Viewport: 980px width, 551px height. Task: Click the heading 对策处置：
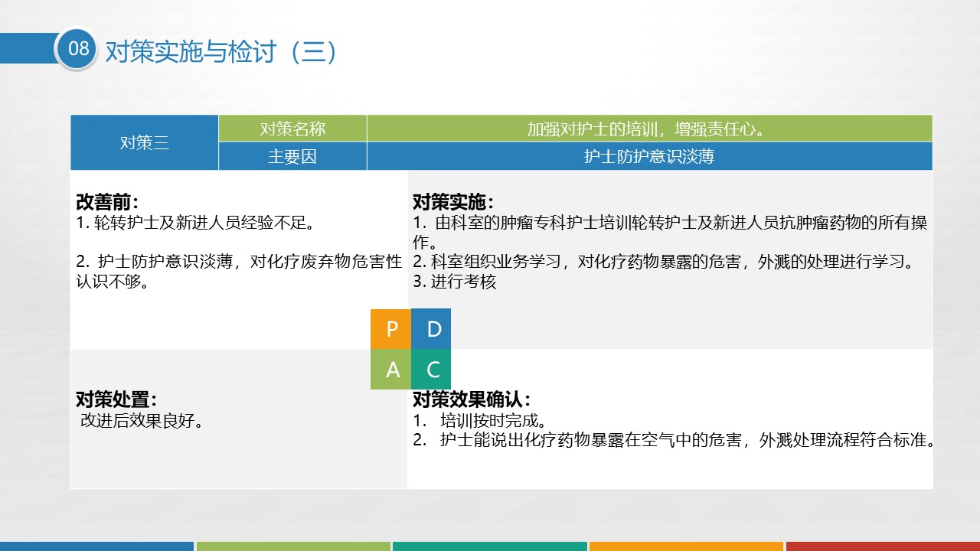coord(116,399)
